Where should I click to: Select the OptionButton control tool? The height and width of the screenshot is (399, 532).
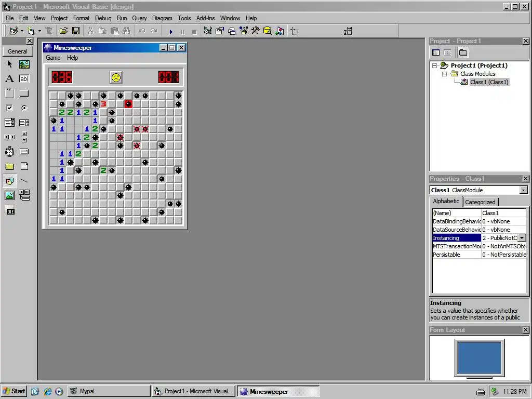coord(24,108)
